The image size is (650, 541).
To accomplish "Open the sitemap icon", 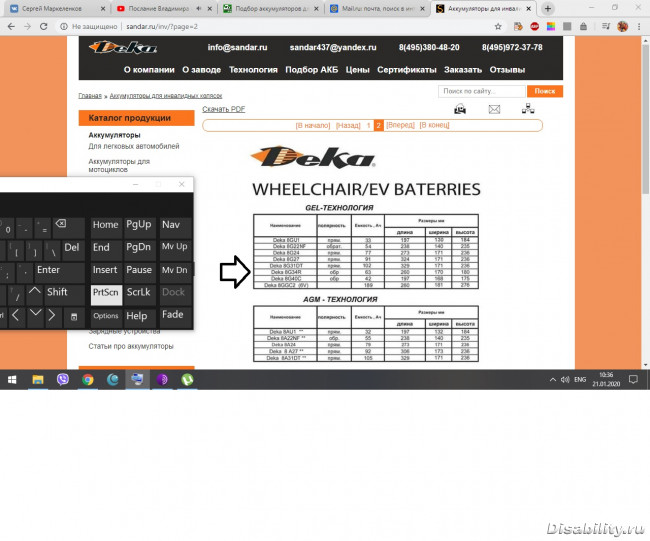I will [x=528, y=109].
